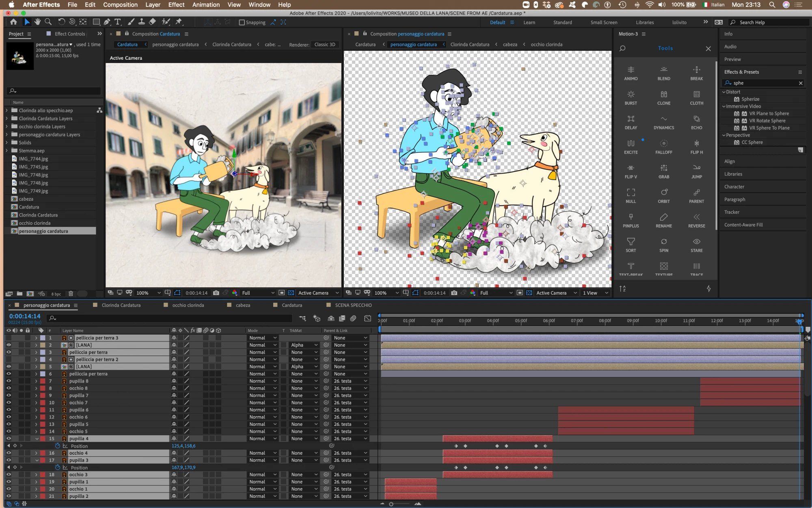Click the Motion-3 PINPLUS tool icon
Viewport: 812px width, 508px height.
(x=631, y=217)
